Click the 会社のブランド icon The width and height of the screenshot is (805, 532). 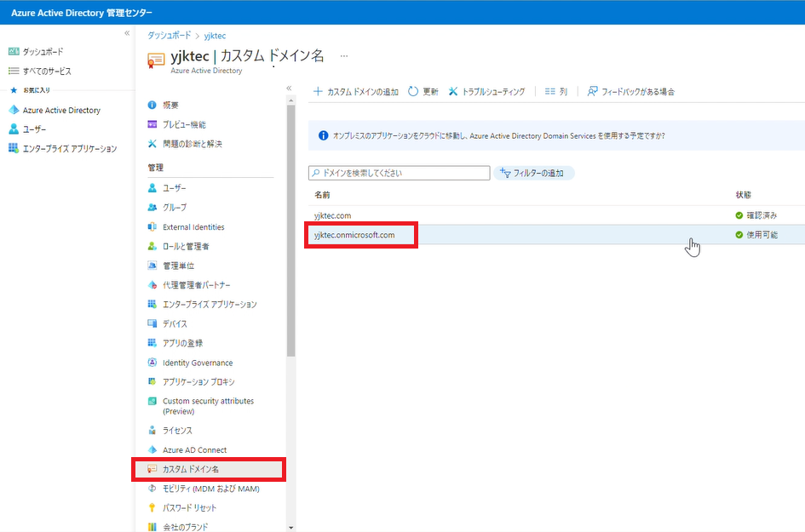click(152, 527)
